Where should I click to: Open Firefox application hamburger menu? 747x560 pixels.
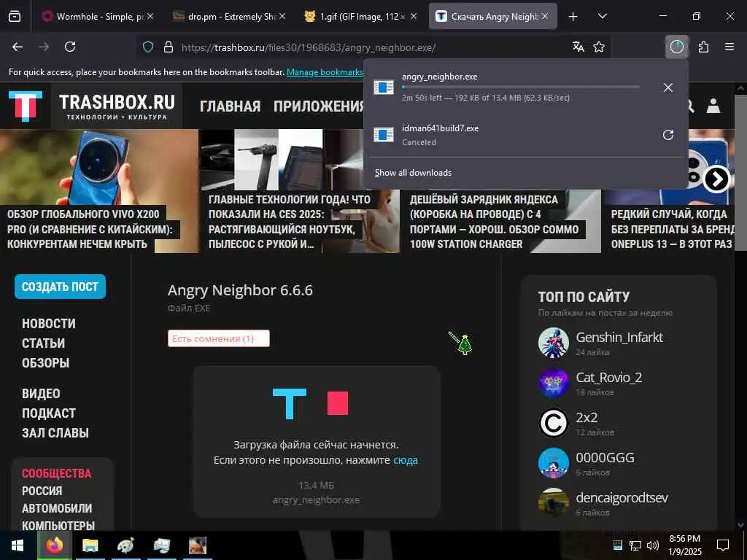click(729, 47)
